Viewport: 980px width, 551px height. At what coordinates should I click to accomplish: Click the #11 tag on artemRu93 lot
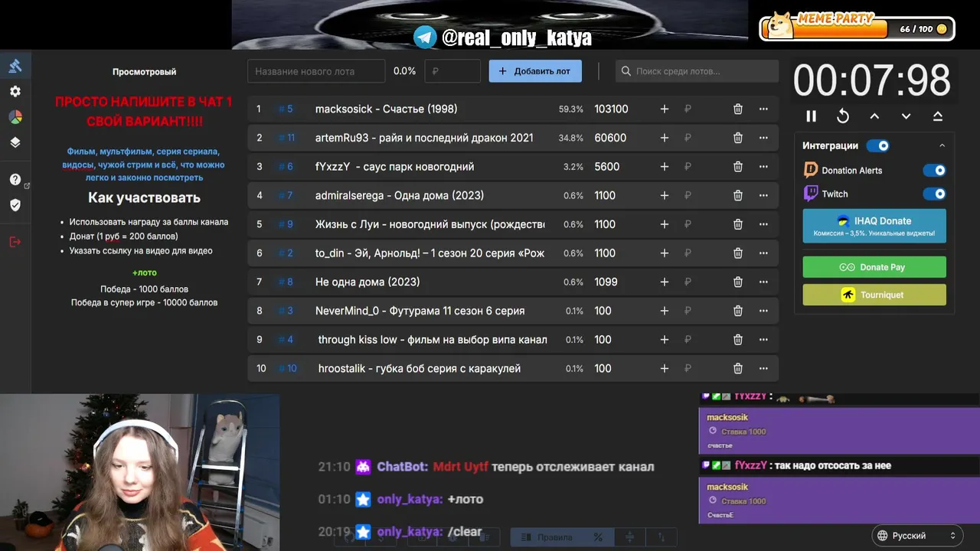pos(286,138)
